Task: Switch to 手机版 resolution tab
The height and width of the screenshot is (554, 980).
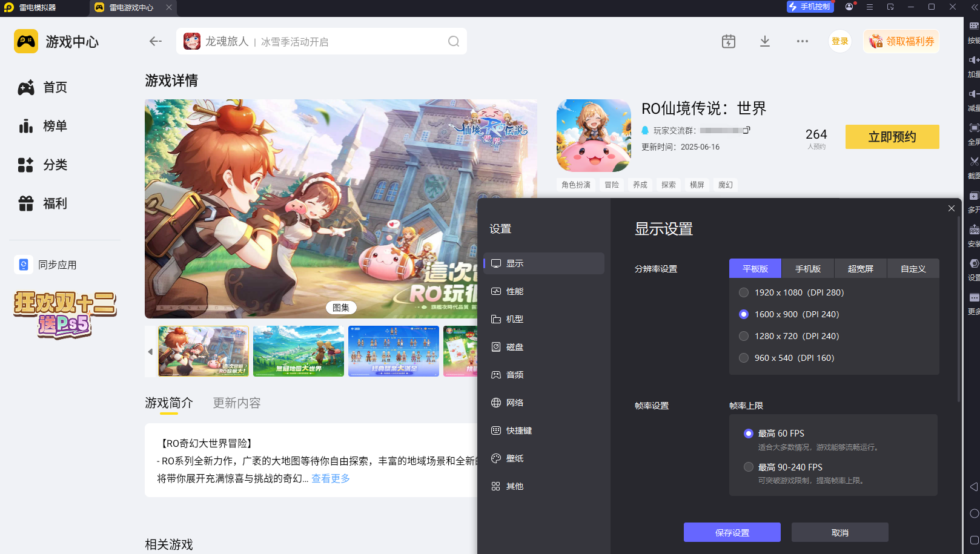Action: [808, 269]
